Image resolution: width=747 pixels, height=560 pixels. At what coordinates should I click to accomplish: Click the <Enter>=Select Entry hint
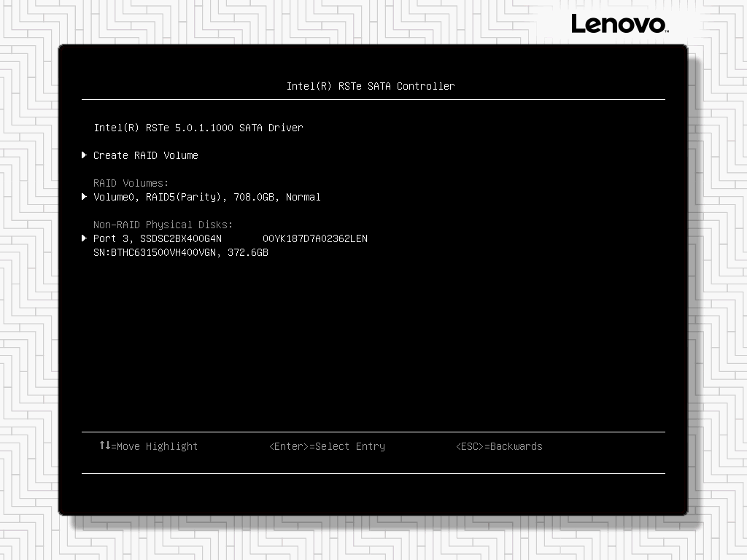pyautogui.click(x=327, y=446)
